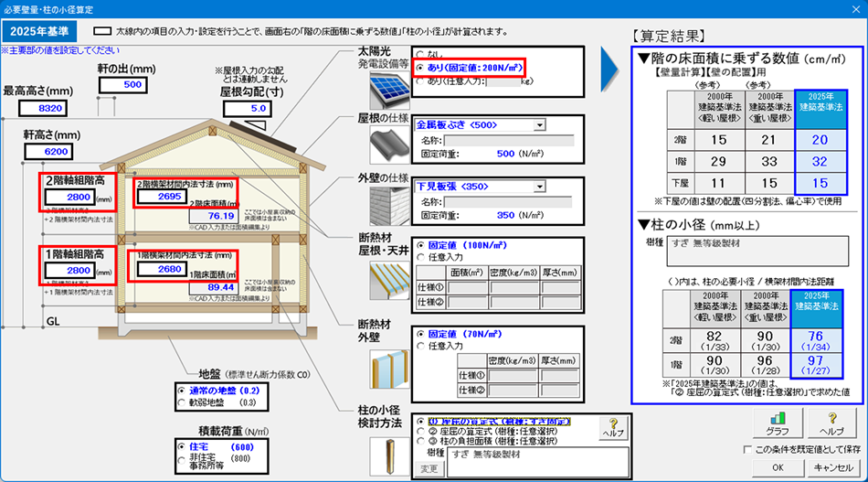This screenshot has width=868, height=482.
Task: Select solar あり(任意入力) option
Action: tap(420, 80)
